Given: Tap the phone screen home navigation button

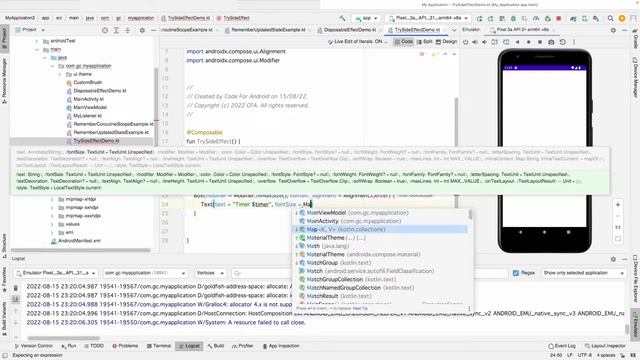Looking at the screenshot, I should point(544,232).
